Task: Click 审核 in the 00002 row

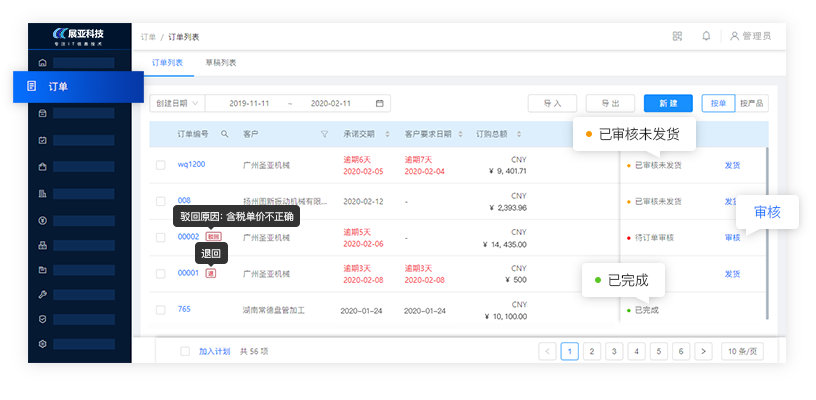Action: point(732,237)
